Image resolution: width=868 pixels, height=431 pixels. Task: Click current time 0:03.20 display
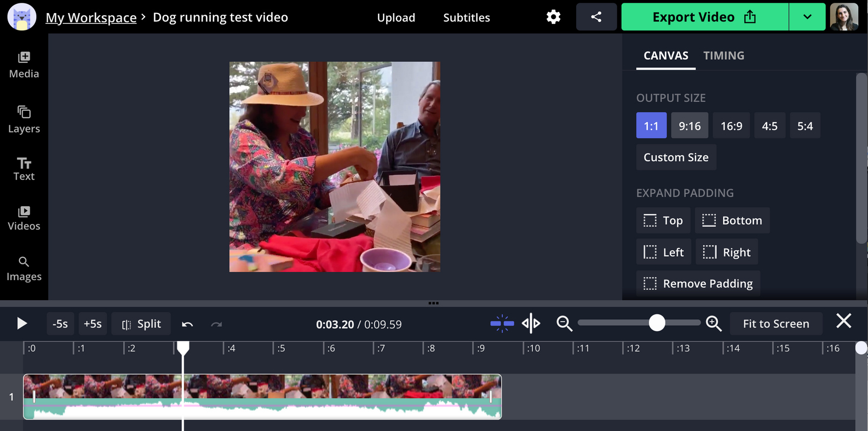(x=335, y=325)
